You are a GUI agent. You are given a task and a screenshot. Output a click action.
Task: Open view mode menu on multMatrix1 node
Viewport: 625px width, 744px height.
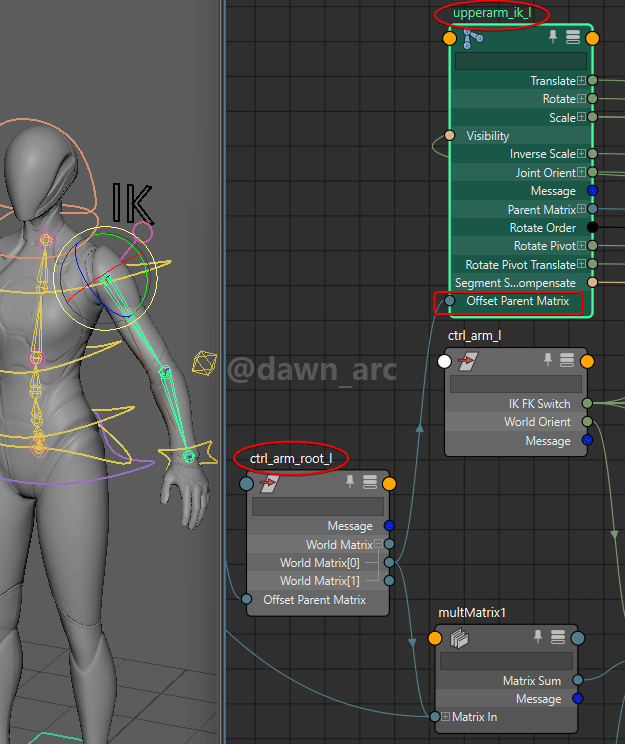click(x=558, y=637)
